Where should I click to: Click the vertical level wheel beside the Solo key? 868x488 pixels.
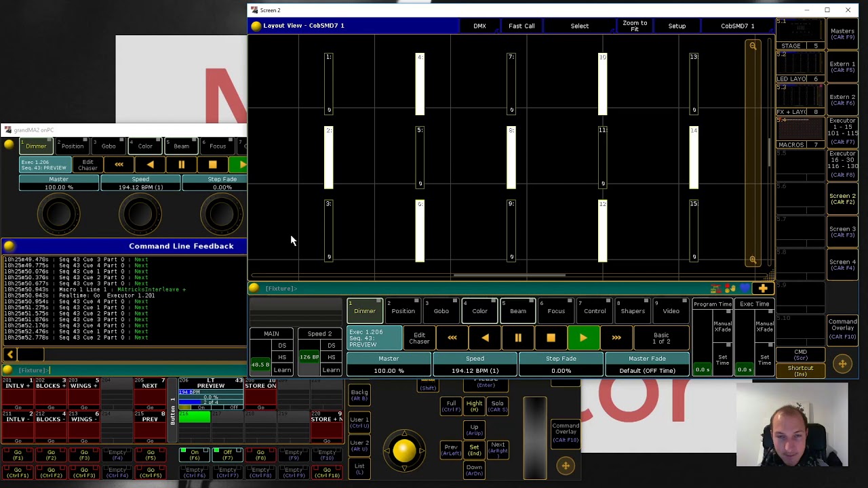click(534, 438)
